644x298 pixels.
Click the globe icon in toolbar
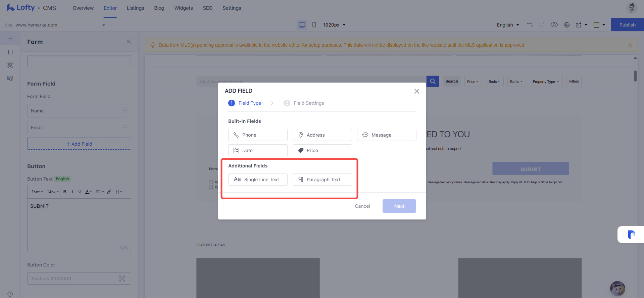pyautogui.click(x=567, y=25)
